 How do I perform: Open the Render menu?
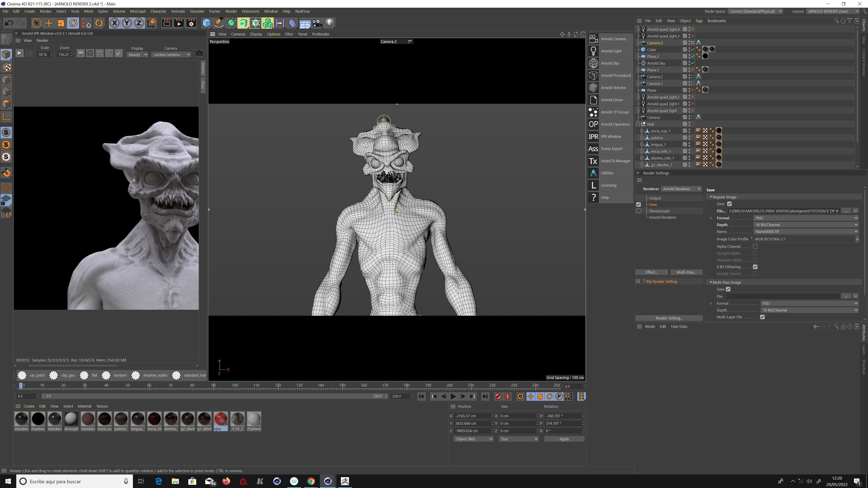pyautogui.click(x=231, y=11)
